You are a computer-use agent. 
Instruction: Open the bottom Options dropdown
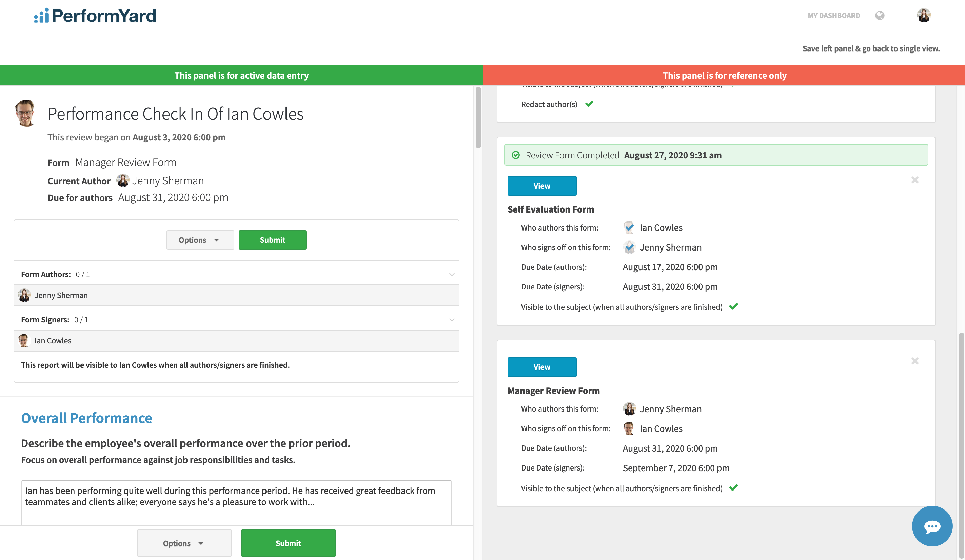point(184,543)
